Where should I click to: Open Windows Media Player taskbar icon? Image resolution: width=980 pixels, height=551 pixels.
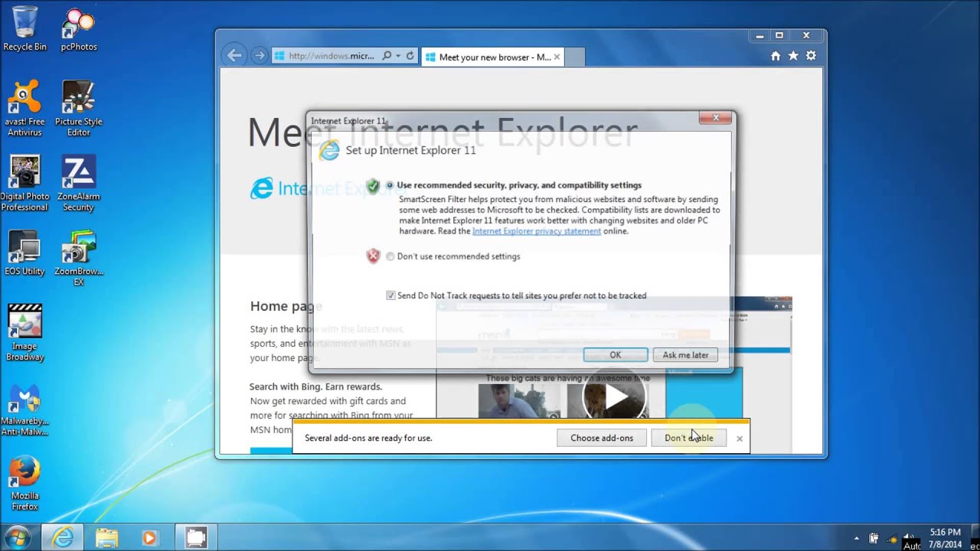tap(149, 538)
